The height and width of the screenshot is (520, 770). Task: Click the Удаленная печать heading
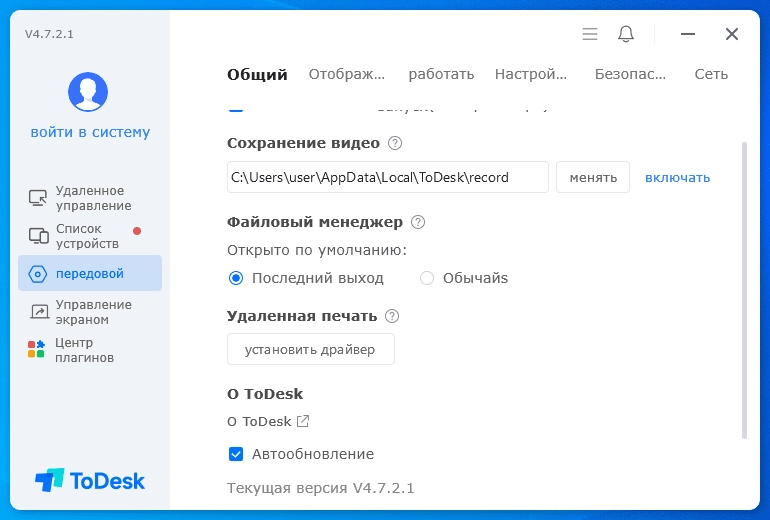(x=302, y=316)
